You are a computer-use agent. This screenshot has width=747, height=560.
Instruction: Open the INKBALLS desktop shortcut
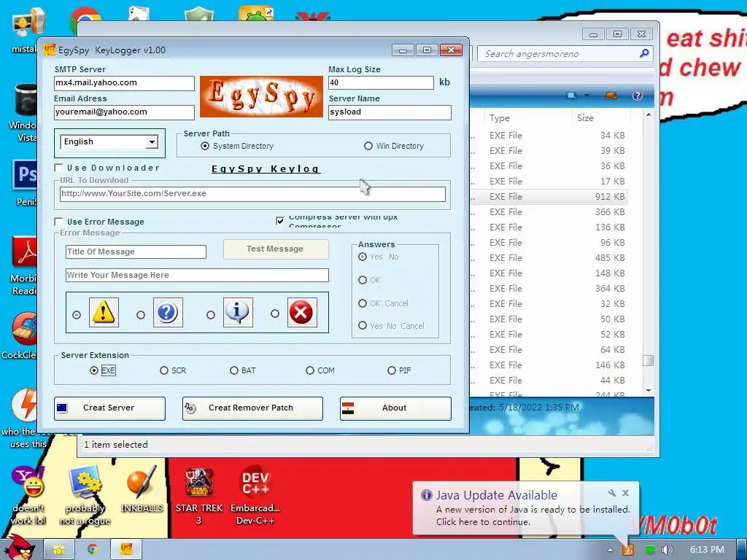click(x=142, y=491)
